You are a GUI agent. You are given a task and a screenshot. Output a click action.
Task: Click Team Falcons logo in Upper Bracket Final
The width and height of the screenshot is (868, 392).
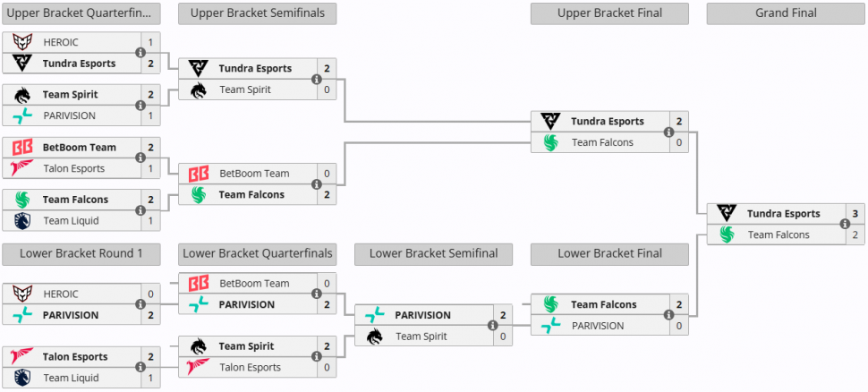click(x=551, y=142)
